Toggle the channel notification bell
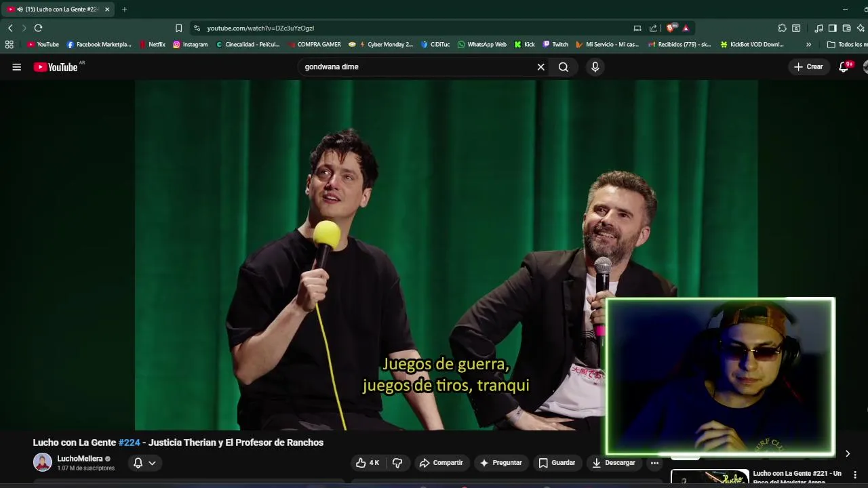 pyautogui.click(x=138, y=463)
